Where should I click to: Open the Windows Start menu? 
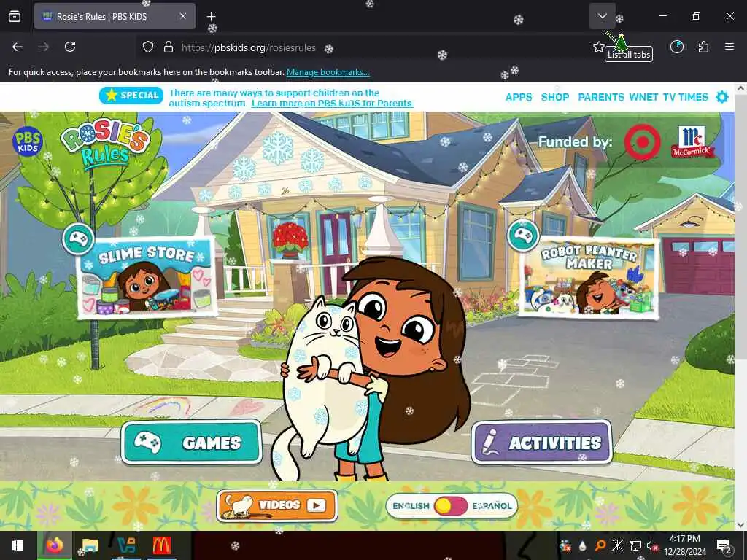pos(18,545)
